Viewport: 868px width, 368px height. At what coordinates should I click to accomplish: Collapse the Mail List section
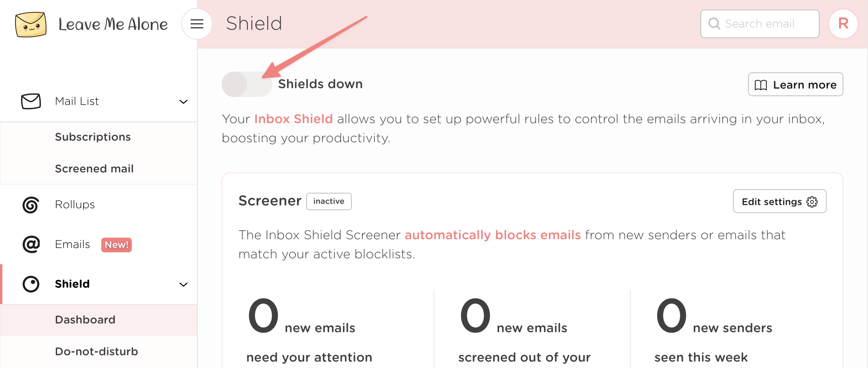click(183, 102)
